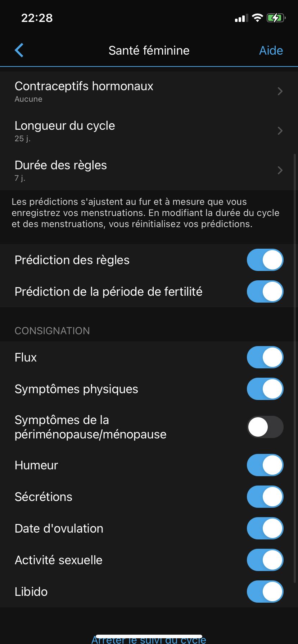Open Durée des règles chevron
Viewport: 298px width, 644px height.
(280, 170)
